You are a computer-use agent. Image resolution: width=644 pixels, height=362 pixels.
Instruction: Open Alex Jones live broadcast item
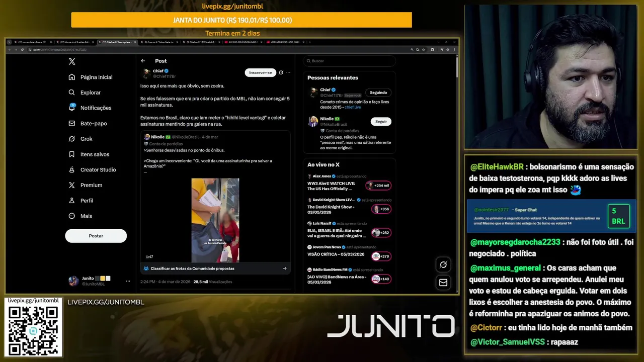(350, 182)
